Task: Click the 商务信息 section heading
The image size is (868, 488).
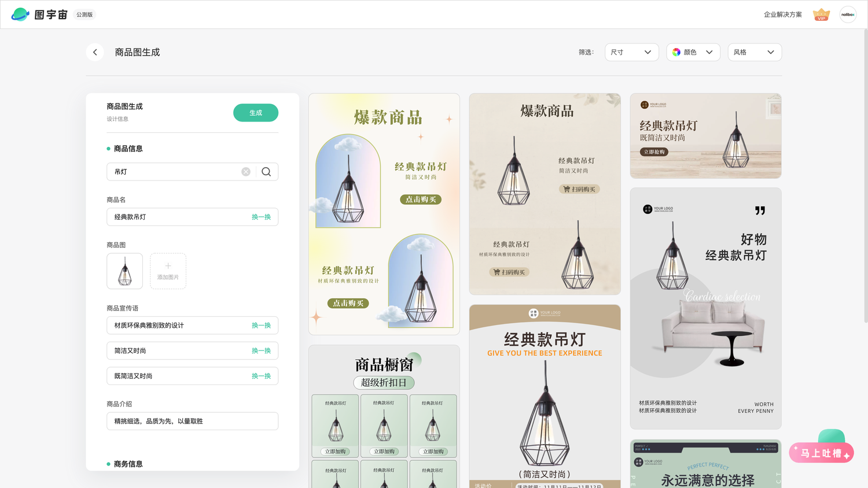Action: click(x=128, y=464)
